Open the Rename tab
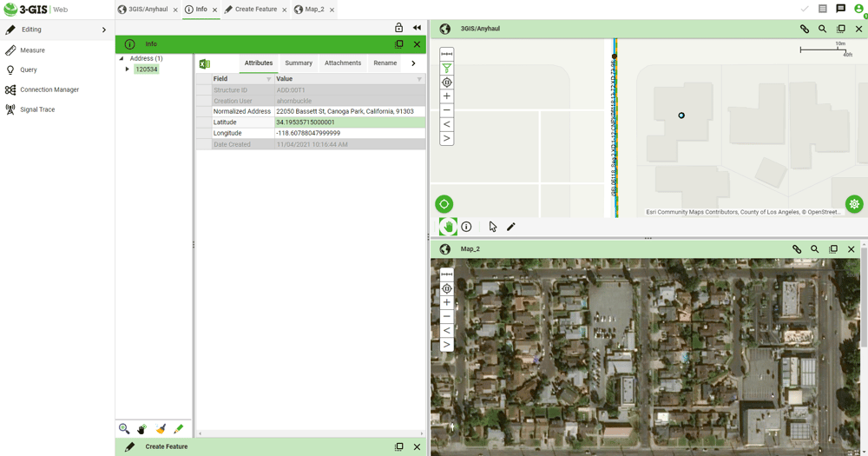 point(385,63)
